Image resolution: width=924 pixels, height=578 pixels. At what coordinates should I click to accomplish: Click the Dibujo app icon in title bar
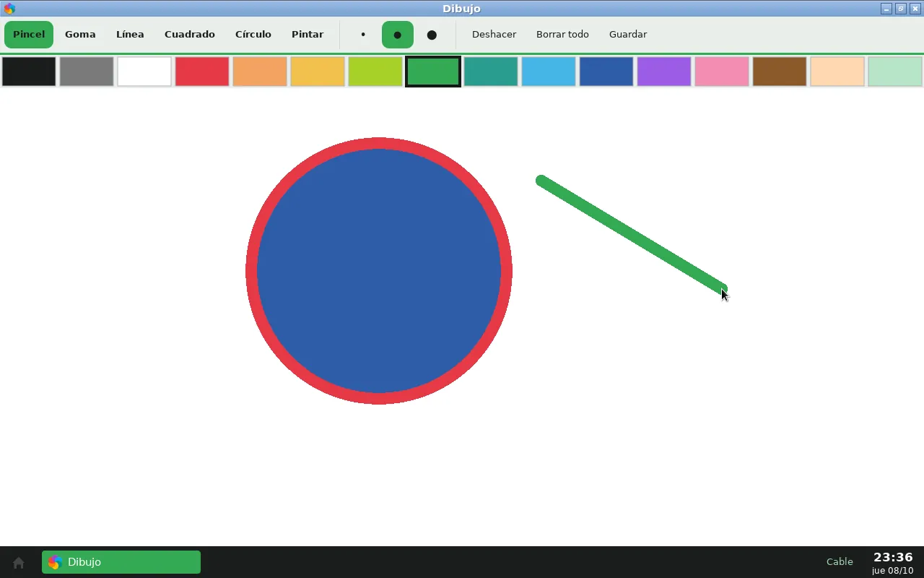[9, 9]
